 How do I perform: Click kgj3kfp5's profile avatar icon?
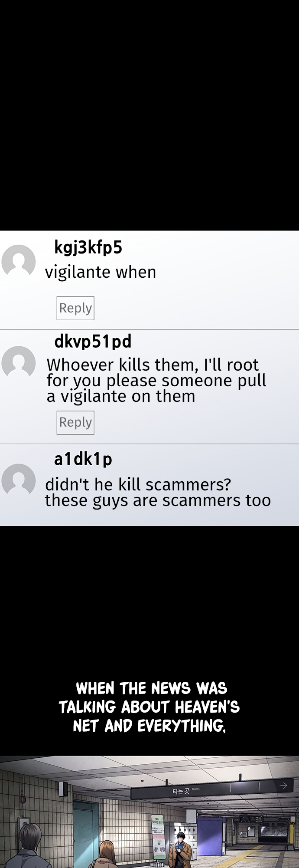[x=18, y=261]
